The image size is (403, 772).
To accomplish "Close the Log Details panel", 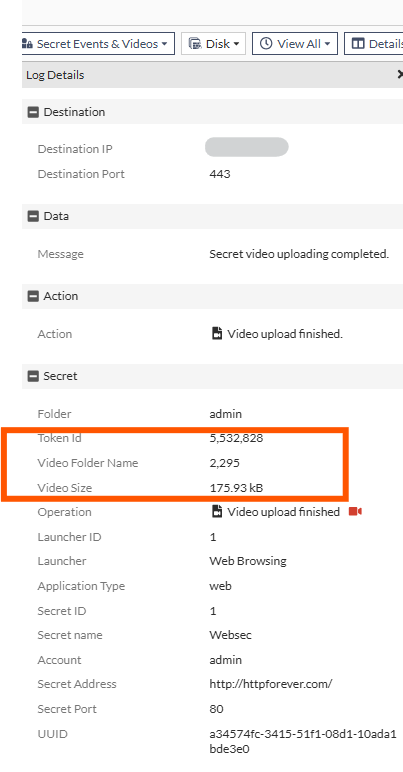I will pyautogui.click(x=400, y=74).
